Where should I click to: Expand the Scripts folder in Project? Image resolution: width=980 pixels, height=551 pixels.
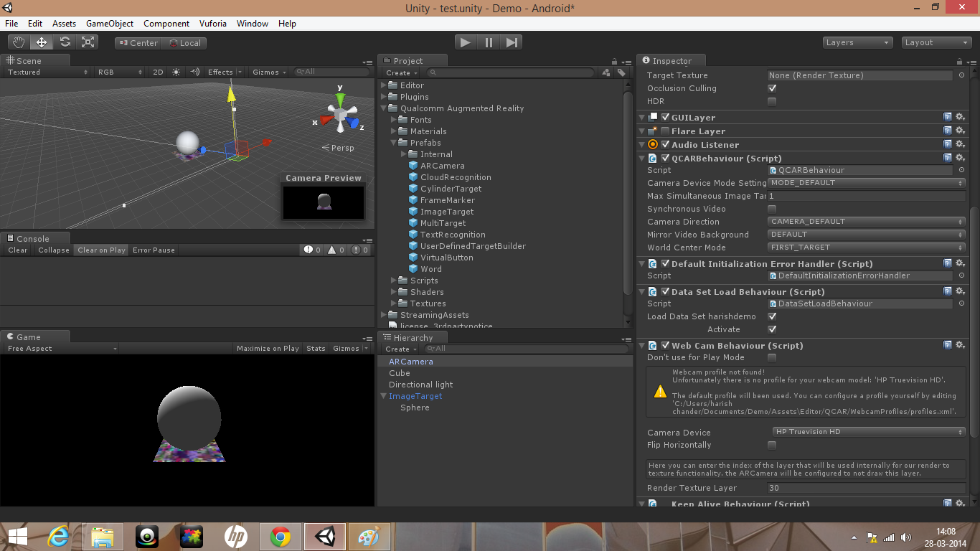394,281
